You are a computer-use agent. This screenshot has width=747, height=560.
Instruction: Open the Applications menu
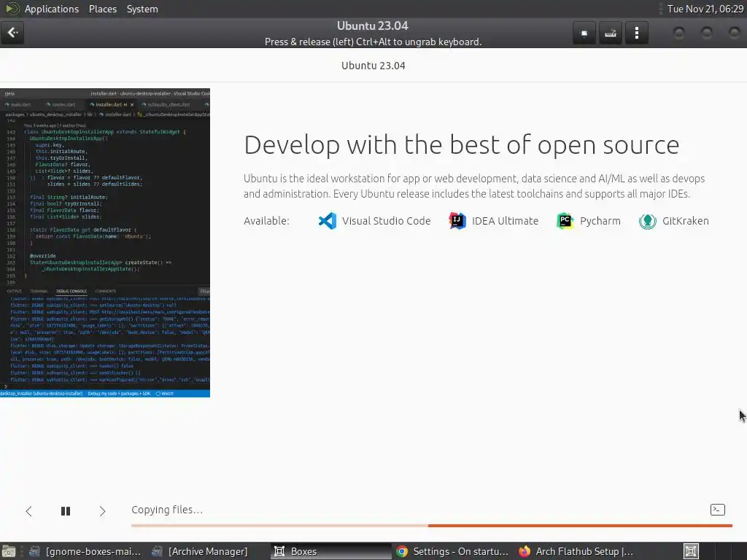(52, 9)
